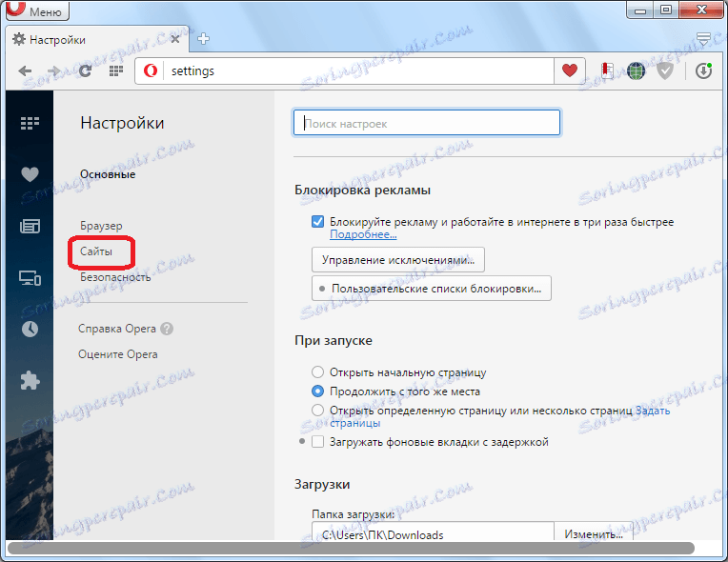The height and width of the screenshot is (562, 728).
Task: Open Extensions via sidebar puzzle icon
Action: tap(30, 381)
